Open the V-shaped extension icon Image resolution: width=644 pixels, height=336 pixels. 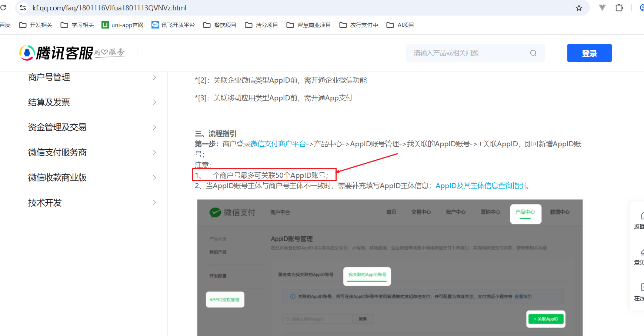[x=602, y=8]
